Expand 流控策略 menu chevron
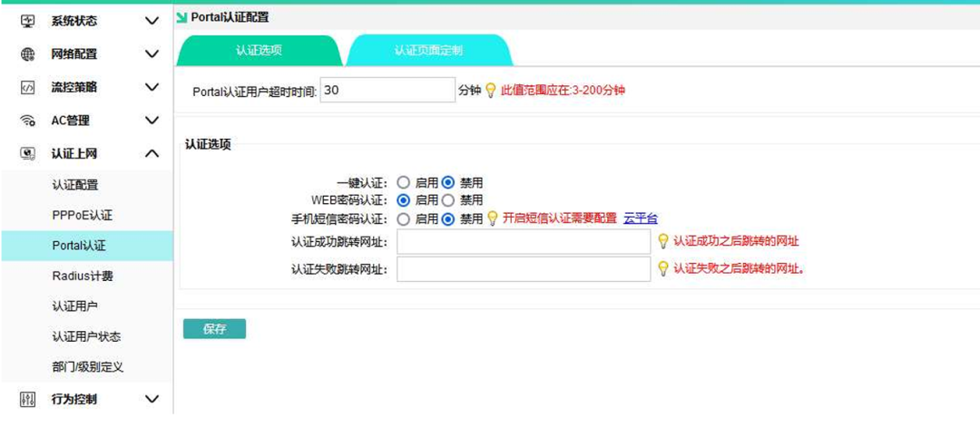 [x=152, y=87]
